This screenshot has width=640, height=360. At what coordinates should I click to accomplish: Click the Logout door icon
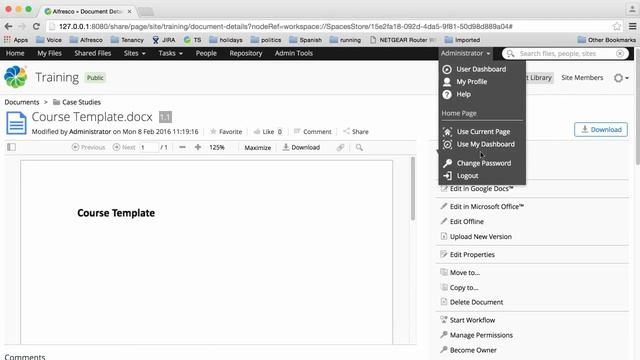click(447, 176)
